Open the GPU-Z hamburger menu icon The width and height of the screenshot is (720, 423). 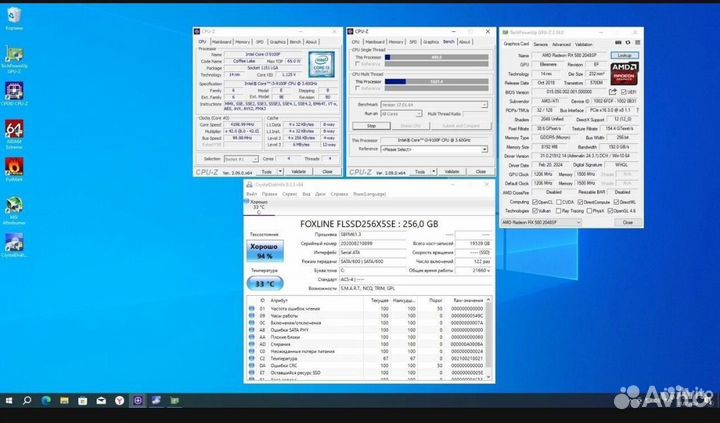(x=637, y=43)
